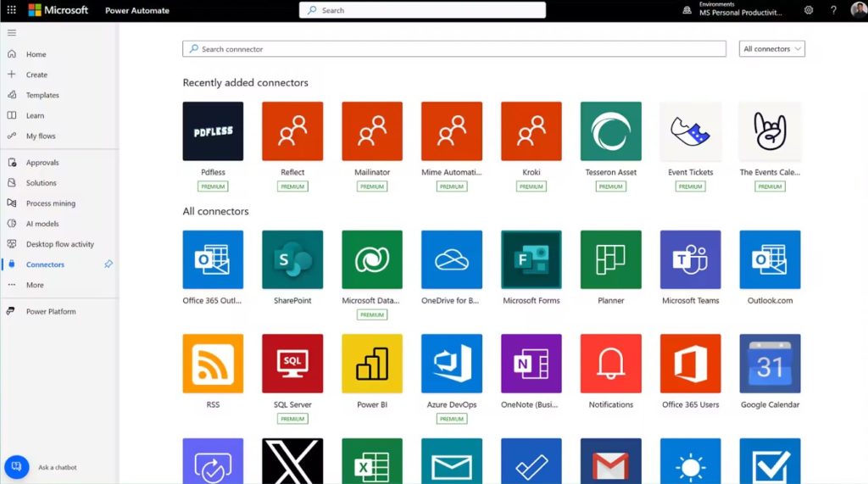868x484 pixels.
Task: Expand the More navigation item
Action: tap(35, 285)
